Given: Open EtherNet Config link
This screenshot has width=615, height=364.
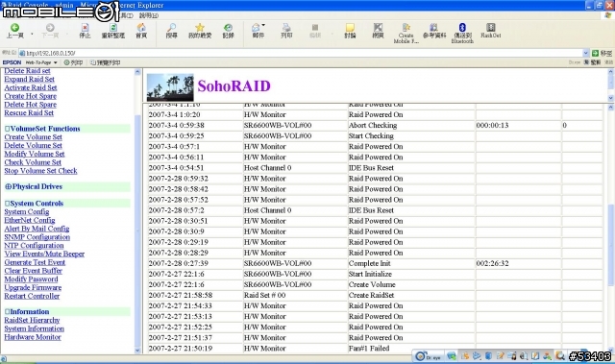Looking at the screenshot, I should [x=30, y=220].
